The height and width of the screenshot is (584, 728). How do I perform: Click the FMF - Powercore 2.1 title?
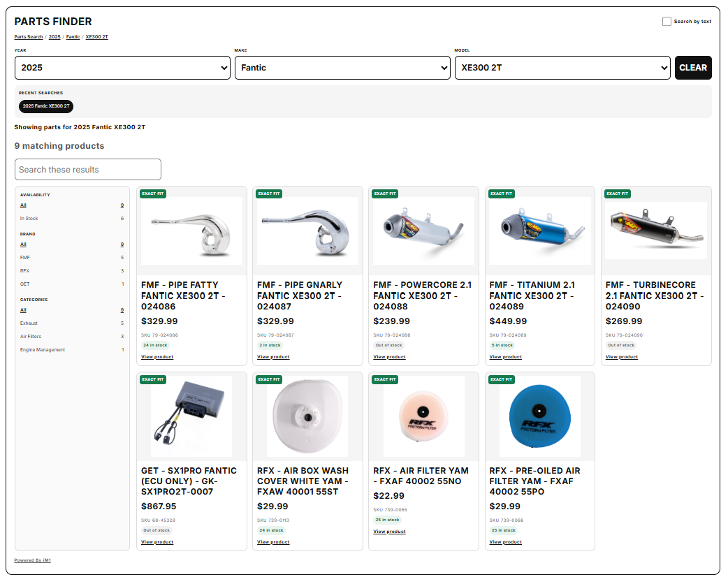point(423,295)
